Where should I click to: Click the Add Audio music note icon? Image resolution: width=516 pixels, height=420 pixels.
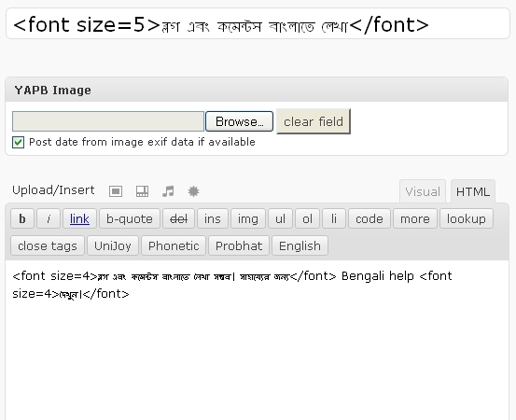[168, 191]
